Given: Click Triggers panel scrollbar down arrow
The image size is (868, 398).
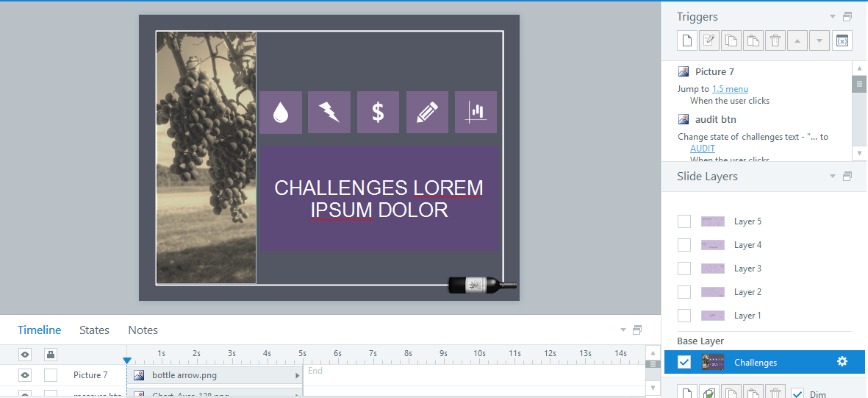Looking at the screenshot, I should tap(859, 152).
